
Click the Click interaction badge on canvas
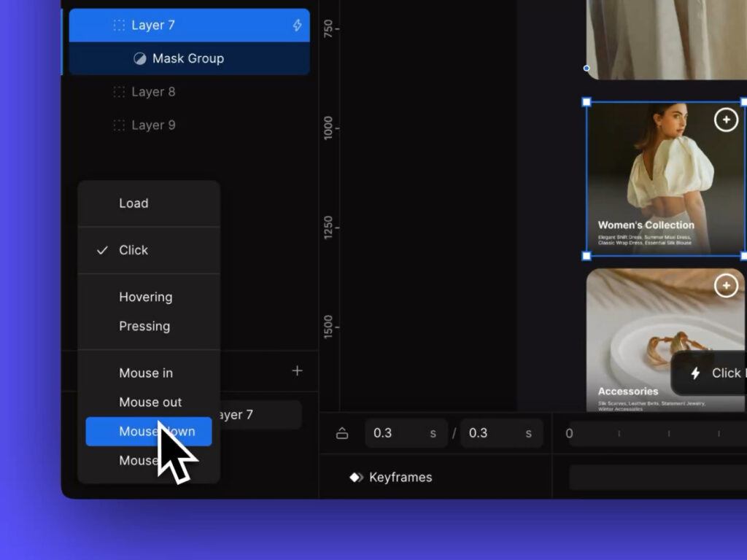tap(711, 373)
